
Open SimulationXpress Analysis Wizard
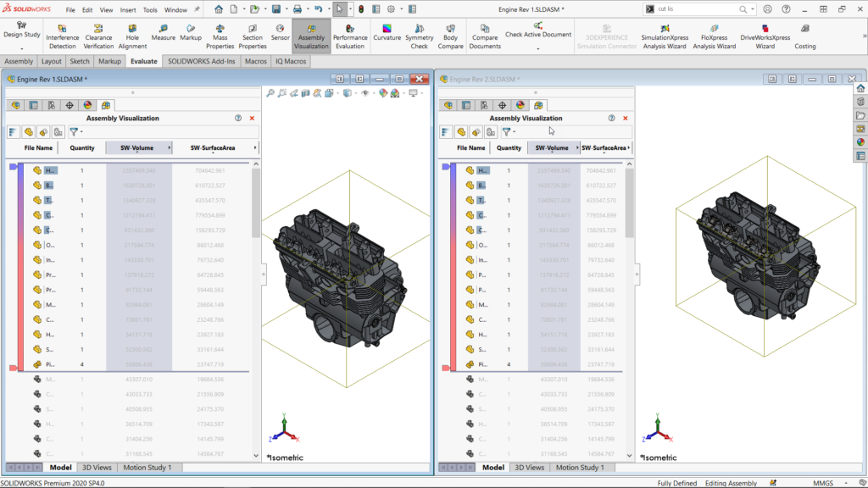pos(665,36)
